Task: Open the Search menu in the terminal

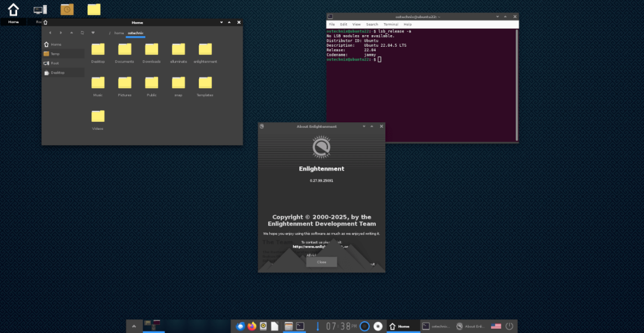Action: [x=372, y=24]
